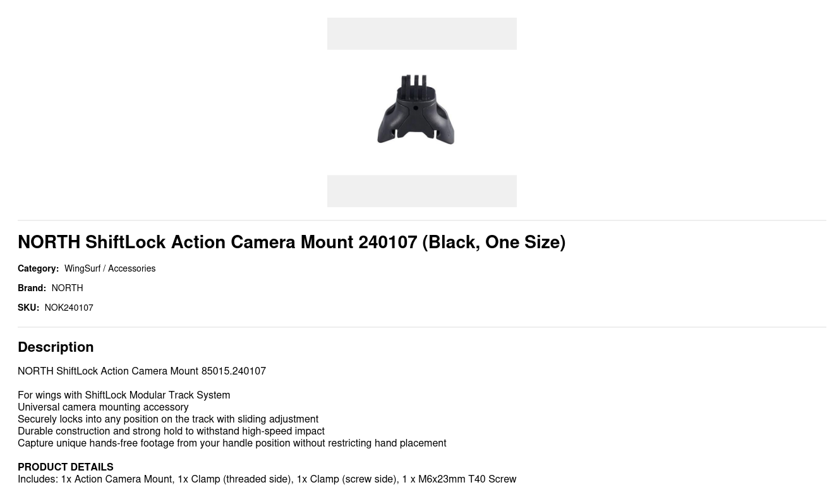Click the Category label
The height and width of the screenshot is (504, 839).
click(x=38, y=268)
